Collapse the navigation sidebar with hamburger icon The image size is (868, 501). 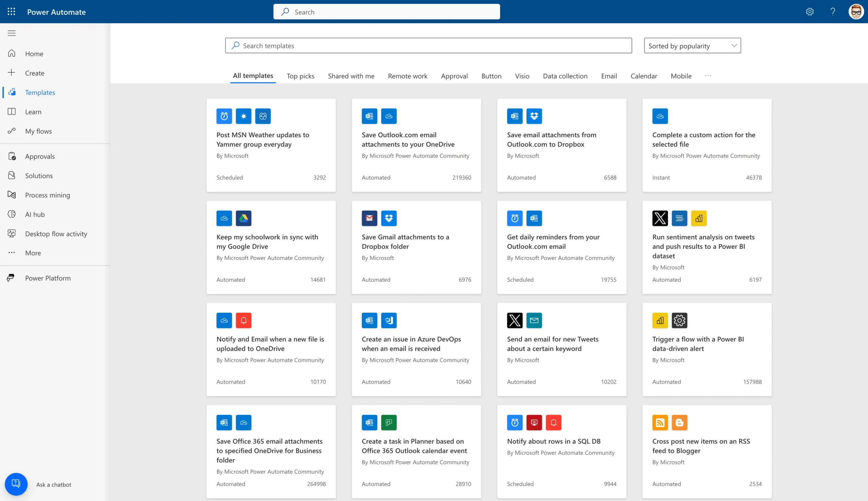pos(12,33)
